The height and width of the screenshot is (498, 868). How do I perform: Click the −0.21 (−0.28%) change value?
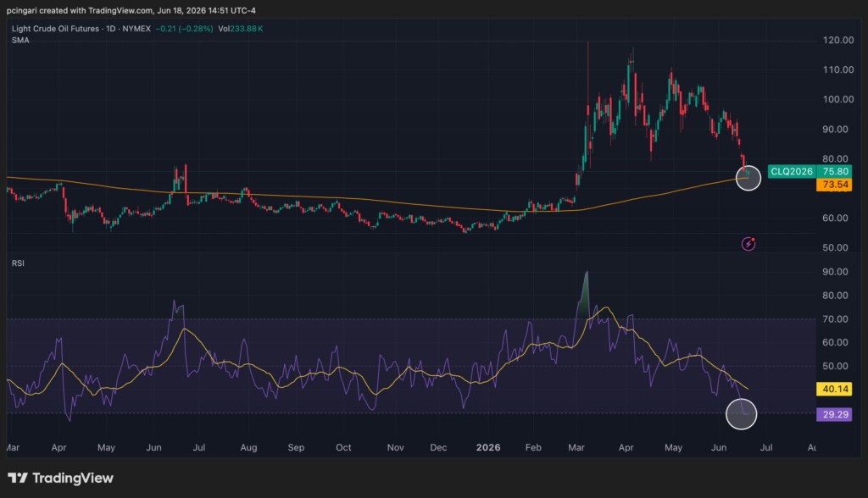click(184, 29)
